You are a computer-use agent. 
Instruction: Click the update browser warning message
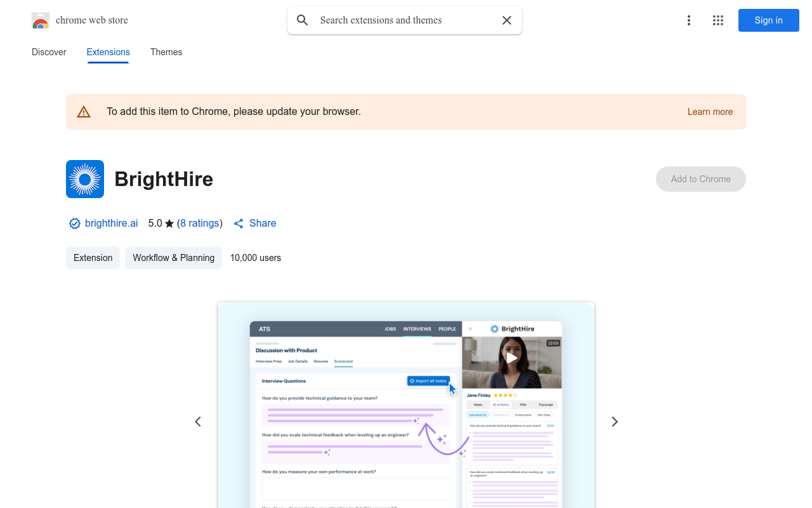click(x=233, y=112)
